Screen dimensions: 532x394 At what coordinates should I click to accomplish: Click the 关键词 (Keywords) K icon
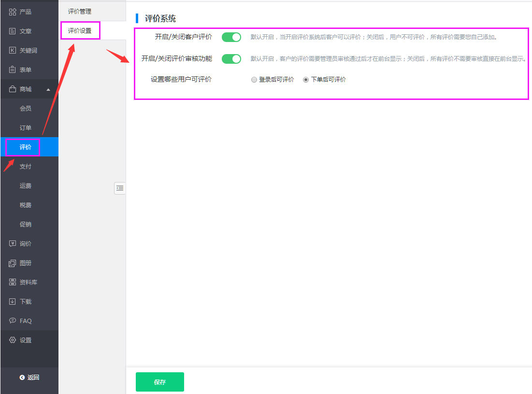13,50
